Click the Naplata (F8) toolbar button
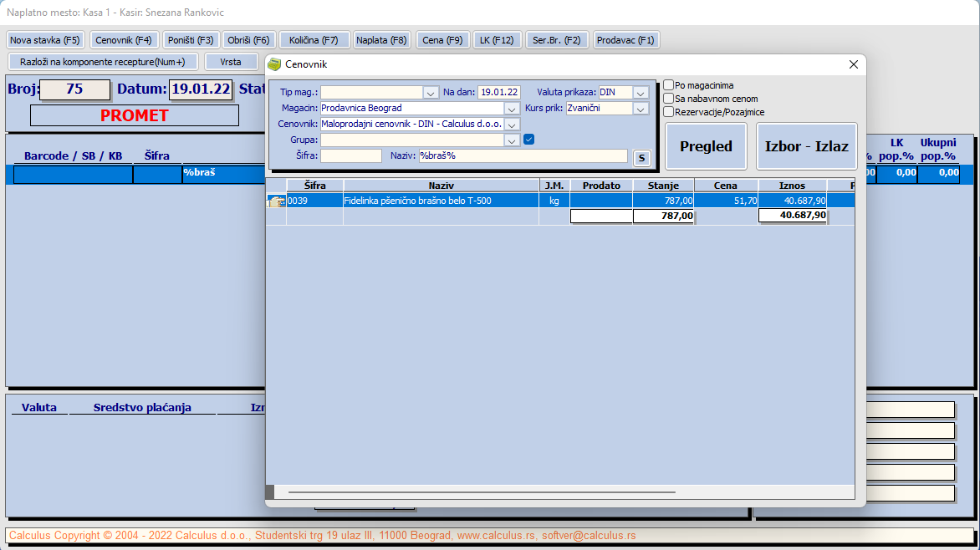 [x=381, y=40]
